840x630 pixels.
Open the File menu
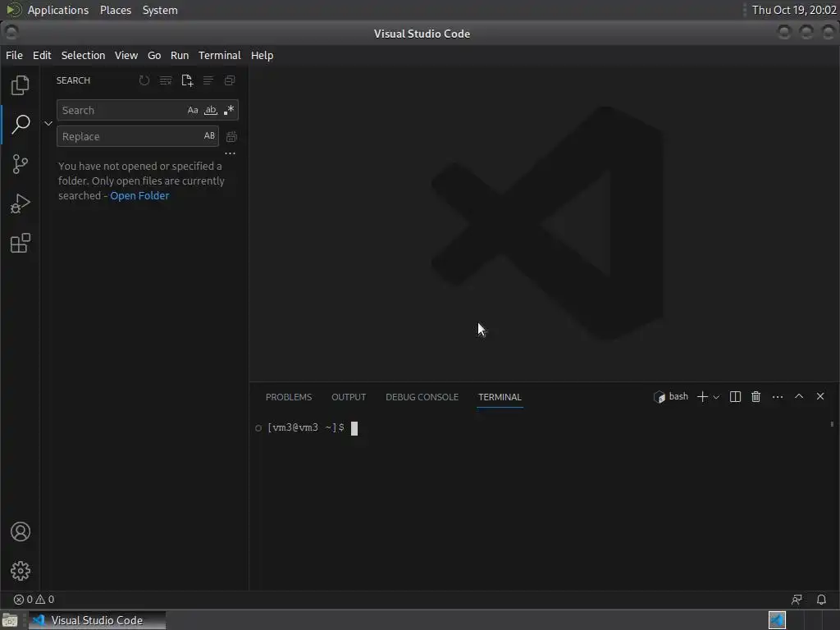tap(14, 55)
